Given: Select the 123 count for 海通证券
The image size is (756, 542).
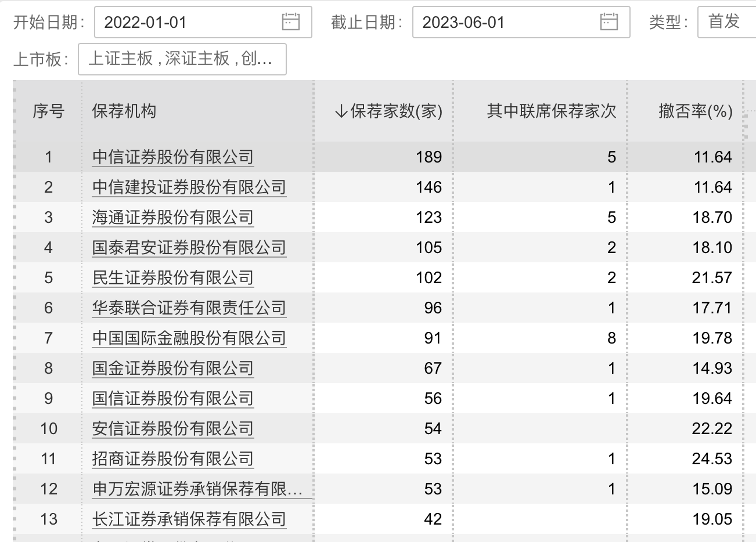Looking at the screenshot, I should [429, 218].
